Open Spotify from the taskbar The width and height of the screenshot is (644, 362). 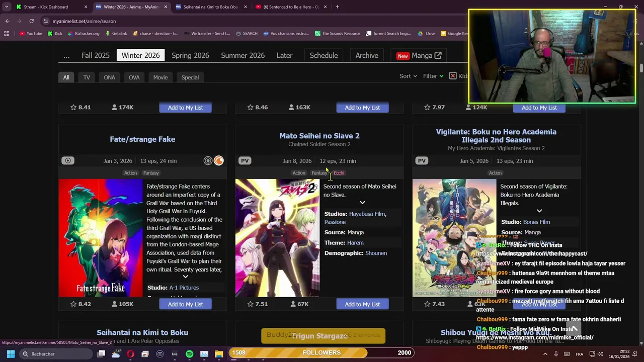point(189,354)
